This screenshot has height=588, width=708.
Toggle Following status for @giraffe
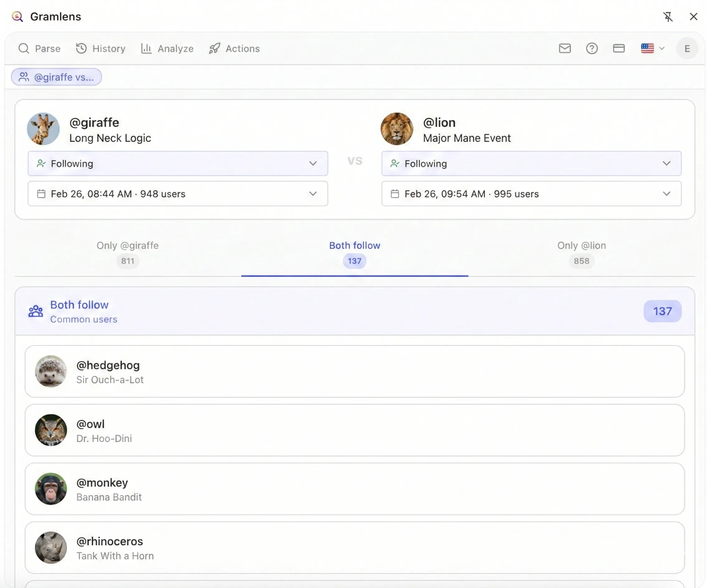177,164
